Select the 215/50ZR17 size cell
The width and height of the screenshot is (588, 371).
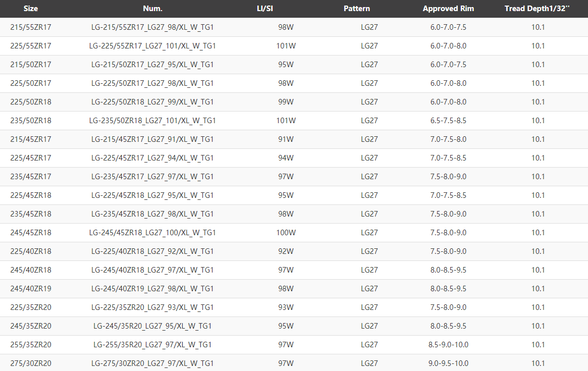(31, 65)
